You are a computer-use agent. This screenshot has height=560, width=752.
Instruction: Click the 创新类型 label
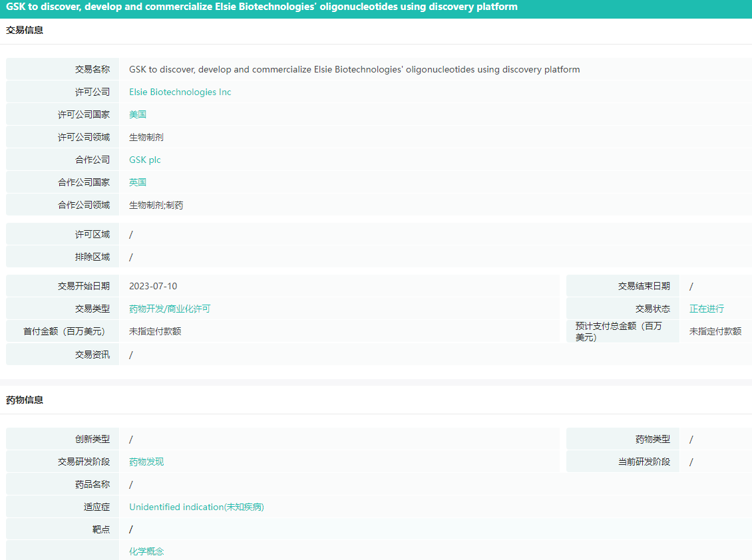pos(92,439)
